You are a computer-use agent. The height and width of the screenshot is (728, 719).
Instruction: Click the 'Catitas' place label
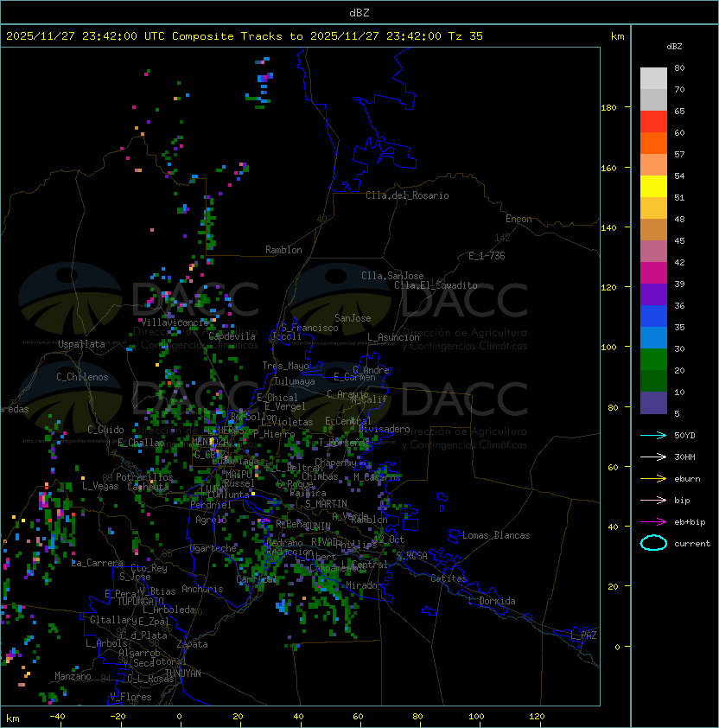coord(449,579)
